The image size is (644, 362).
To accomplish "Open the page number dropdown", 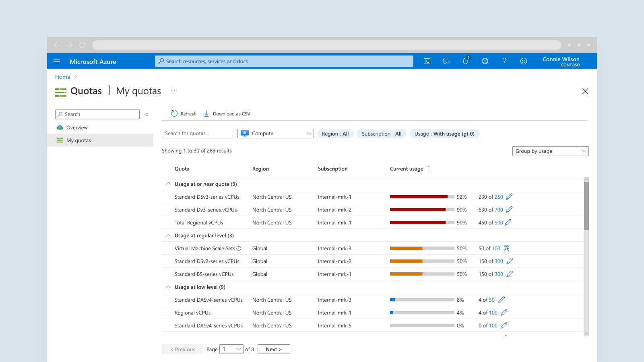I will (x=231, y=349).
